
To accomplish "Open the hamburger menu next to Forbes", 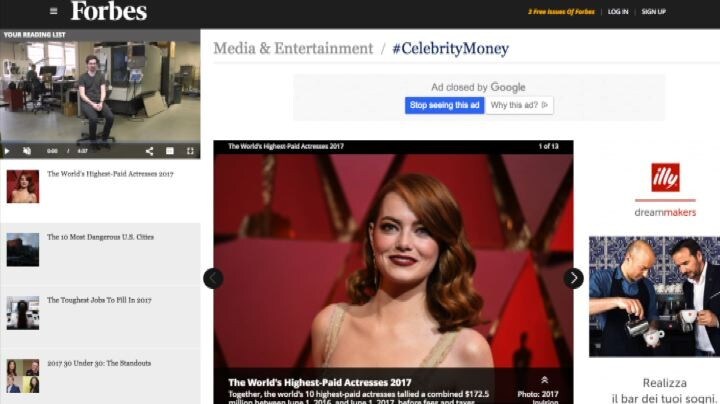I will [53, 11].
